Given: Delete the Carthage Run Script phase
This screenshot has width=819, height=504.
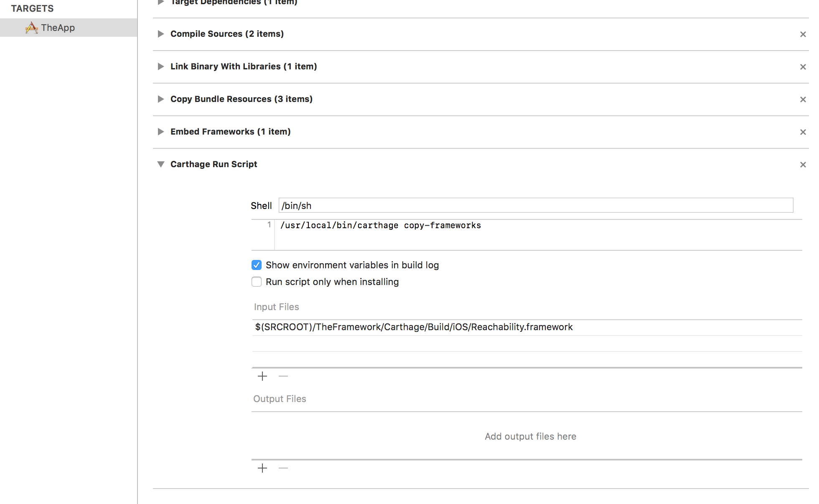Looking at the screenshot, I should 803,165.
